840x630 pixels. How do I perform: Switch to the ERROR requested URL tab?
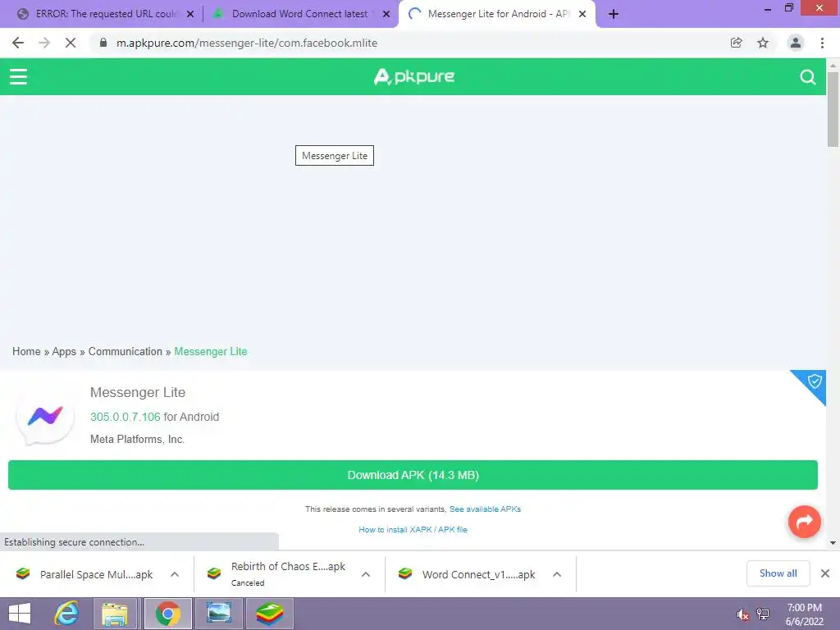click(107, 14)
